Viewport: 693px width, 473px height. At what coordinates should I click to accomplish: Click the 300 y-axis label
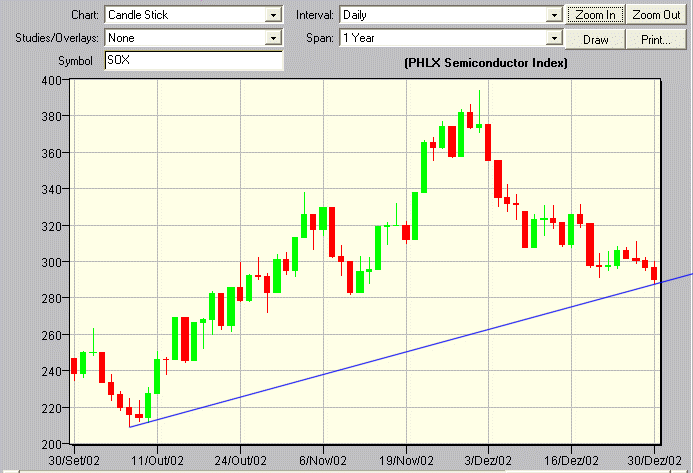51,263
